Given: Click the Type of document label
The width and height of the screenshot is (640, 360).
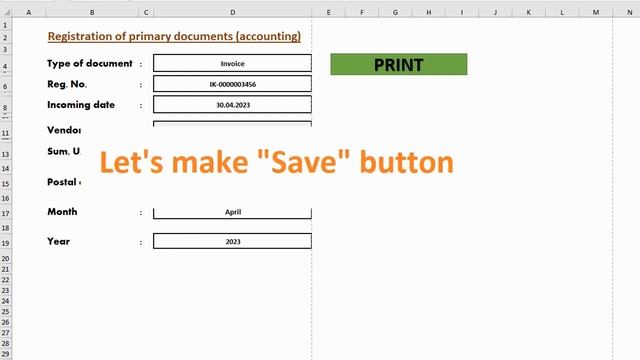Looking at the screenshot, I should click(x=90, y=63).
